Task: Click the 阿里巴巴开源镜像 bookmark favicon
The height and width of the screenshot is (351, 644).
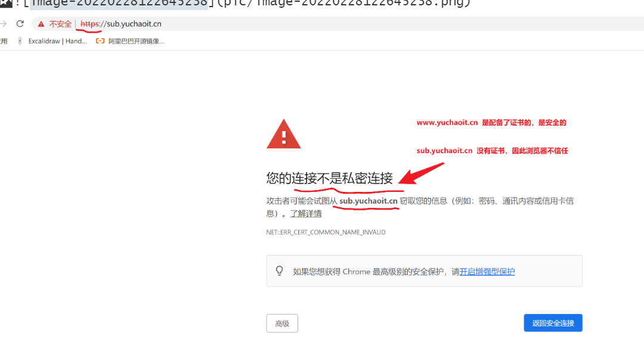Action: (x=100, y=41)
